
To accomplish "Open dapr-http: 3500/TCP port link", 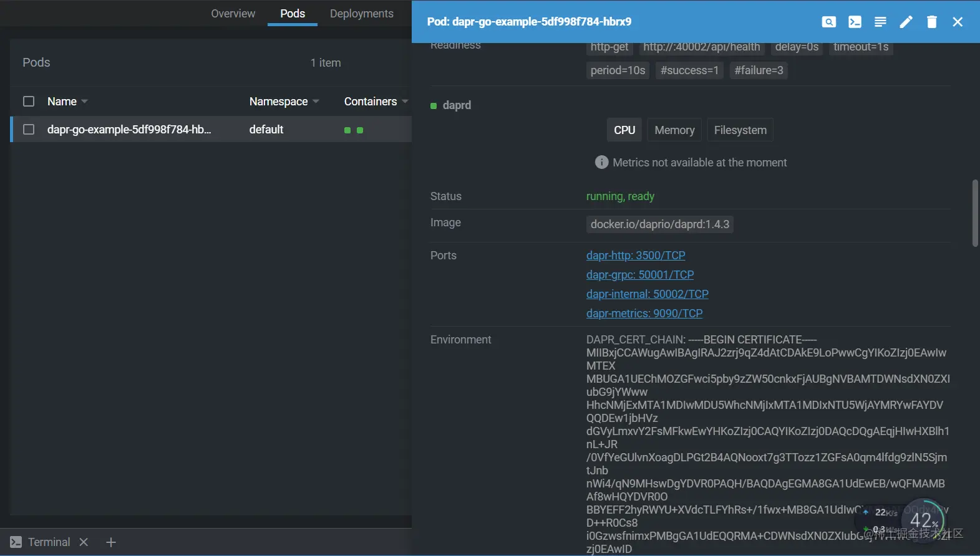I will tap(636, 256).
